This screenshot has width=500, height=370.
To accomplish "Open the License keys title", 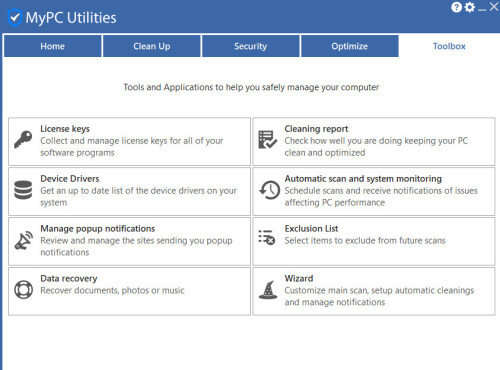I will (x=65, y=129).
